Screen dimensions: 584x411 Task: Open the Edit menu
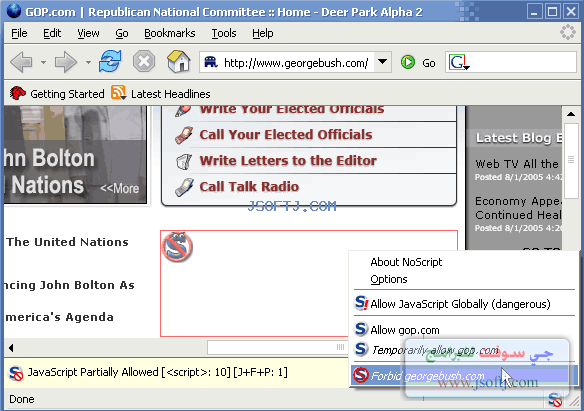click(52, 33)
